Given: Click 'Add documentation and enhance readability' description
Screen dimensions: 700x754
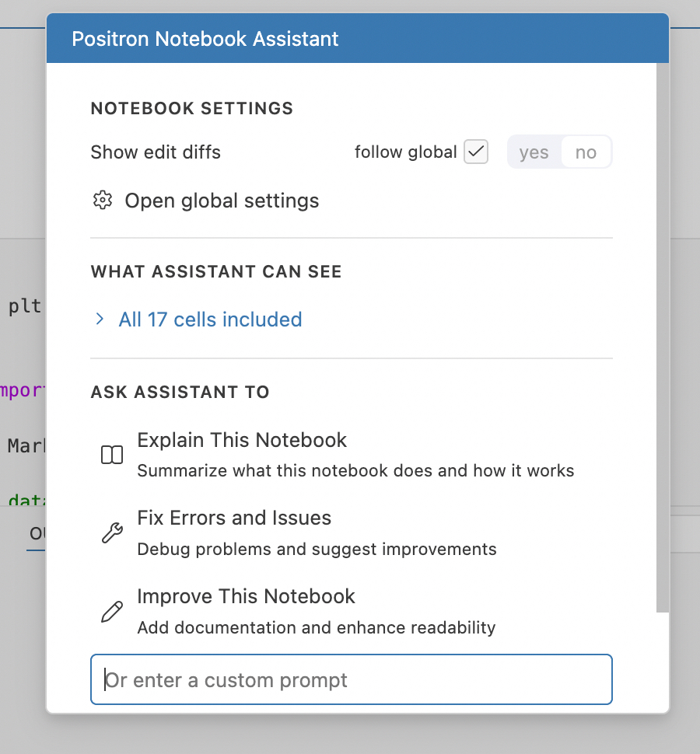Looking at the screenshot, I should click(x=316, y=627).
